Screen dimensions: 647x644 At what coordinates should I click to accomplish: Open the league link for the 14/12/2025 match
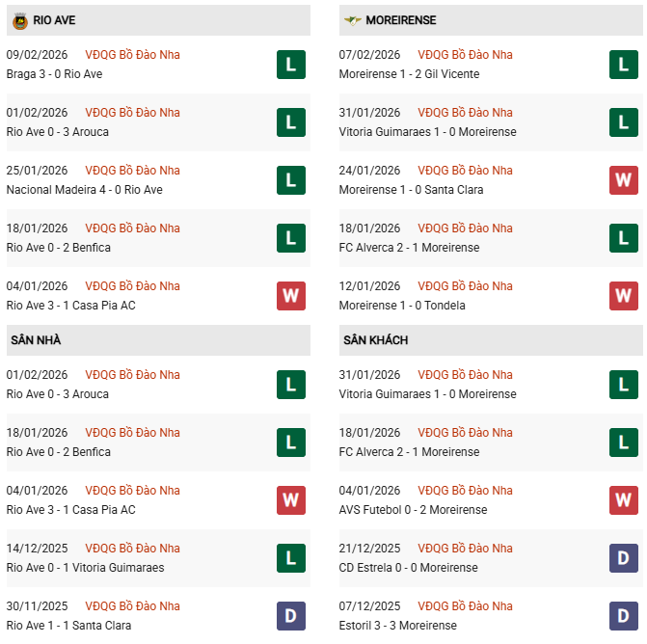coord(132,549)
